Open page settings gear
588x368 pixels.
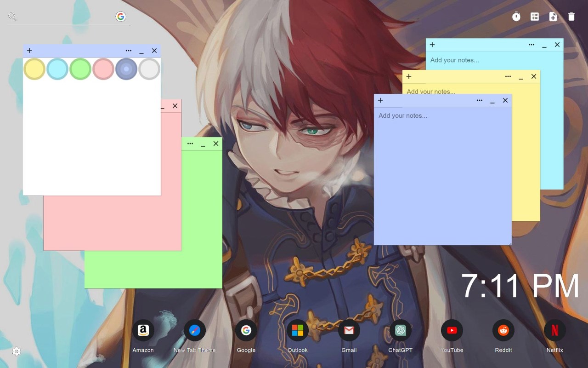(17, 351)
